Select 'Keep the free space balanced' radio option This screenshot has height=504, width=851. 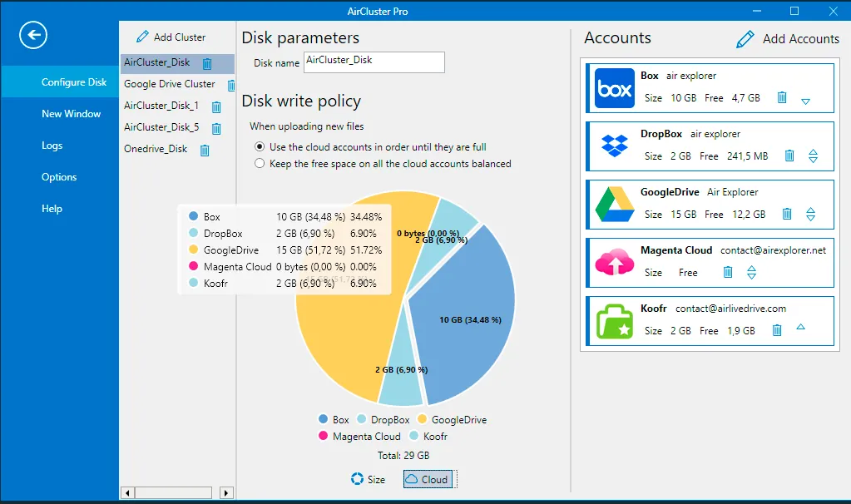coord(260,163)
